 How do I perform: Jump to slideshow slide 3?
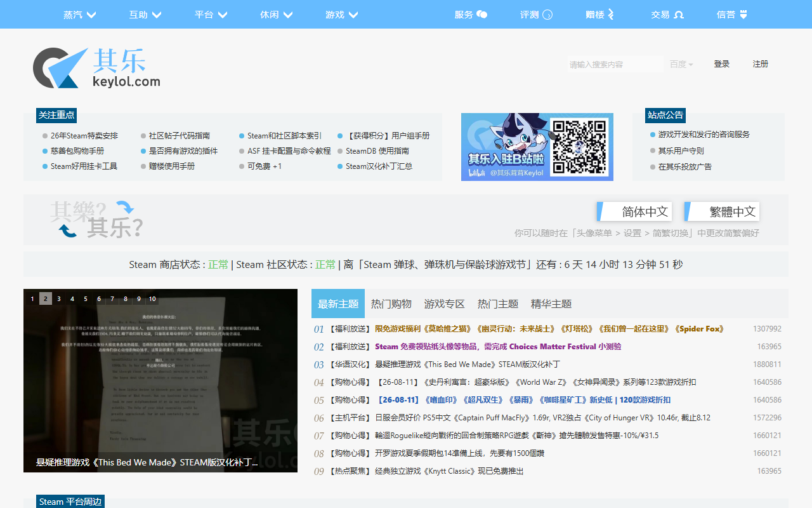[59, 298]
